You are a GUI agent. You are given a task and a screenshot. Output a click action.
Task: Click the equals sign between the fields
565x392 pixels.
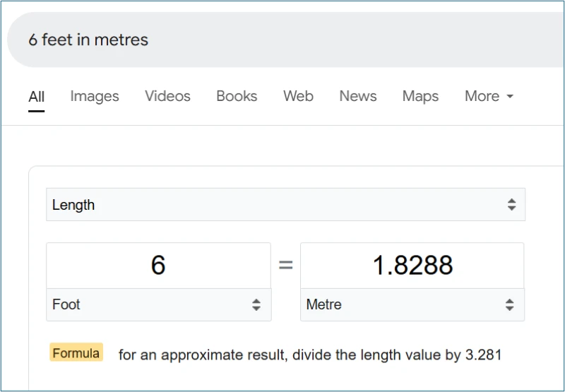point(286,265)
